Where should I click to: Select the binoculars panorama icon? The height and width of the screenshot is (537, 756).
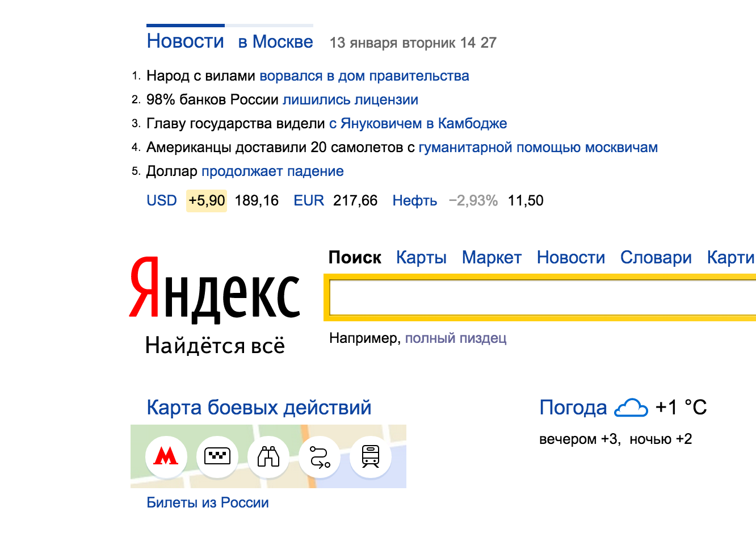(268, 456)
